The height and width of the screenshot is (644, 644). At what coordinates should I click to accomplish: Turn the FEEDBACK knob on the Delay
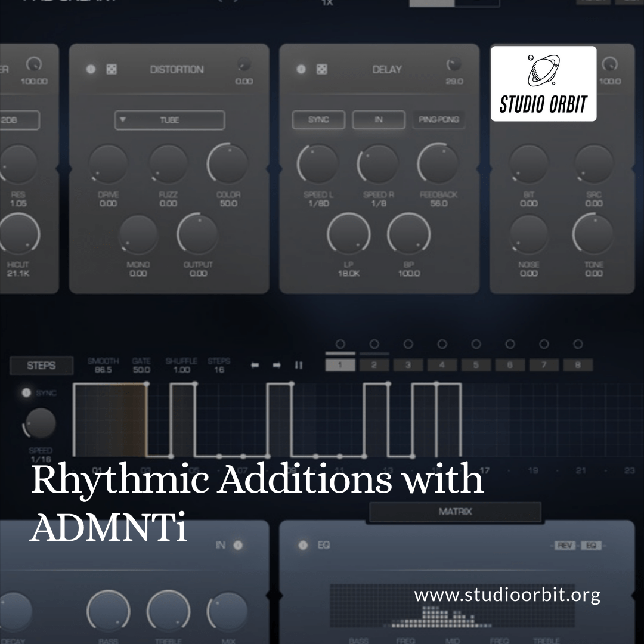coord(438,164)
